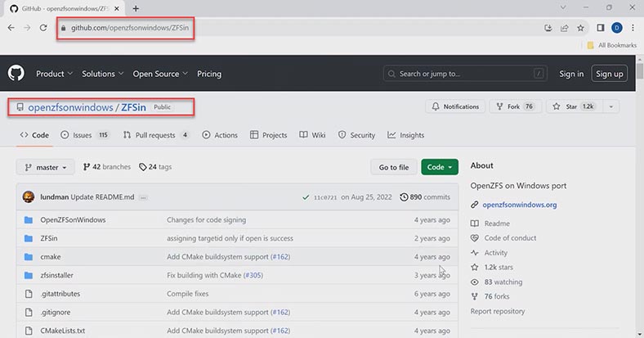Viewport: 644px width, 338px height.
Task: Click the Sign up button
Action: tap(609, 74)
